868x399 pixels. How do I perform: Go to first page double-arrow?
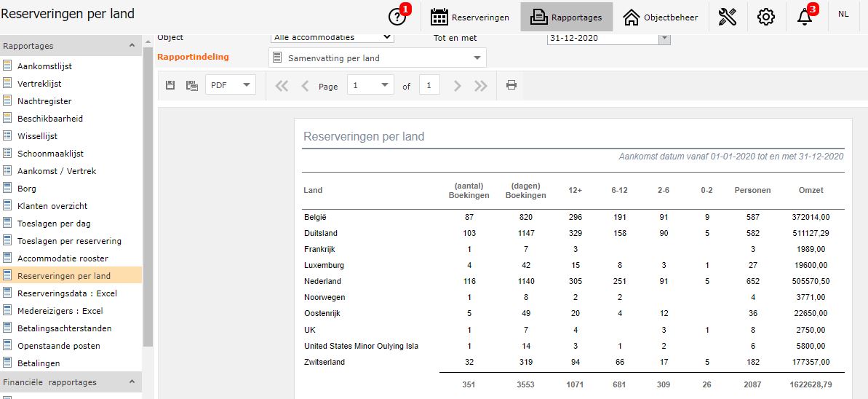282,86
